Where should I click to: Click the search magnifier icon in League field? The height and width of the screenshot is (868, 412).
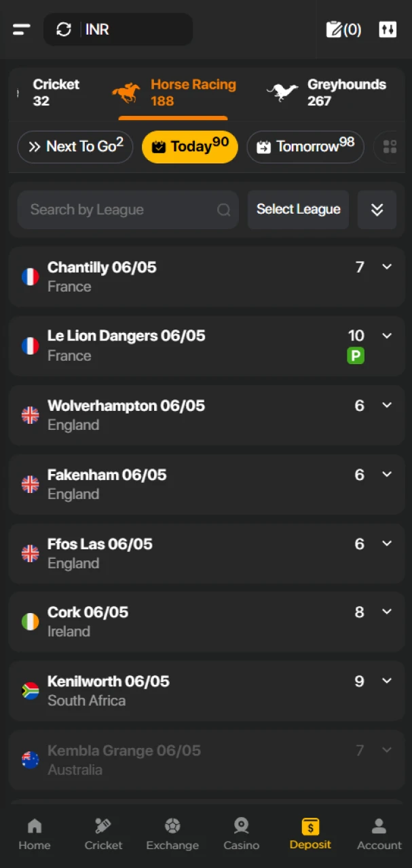point(223,210)
